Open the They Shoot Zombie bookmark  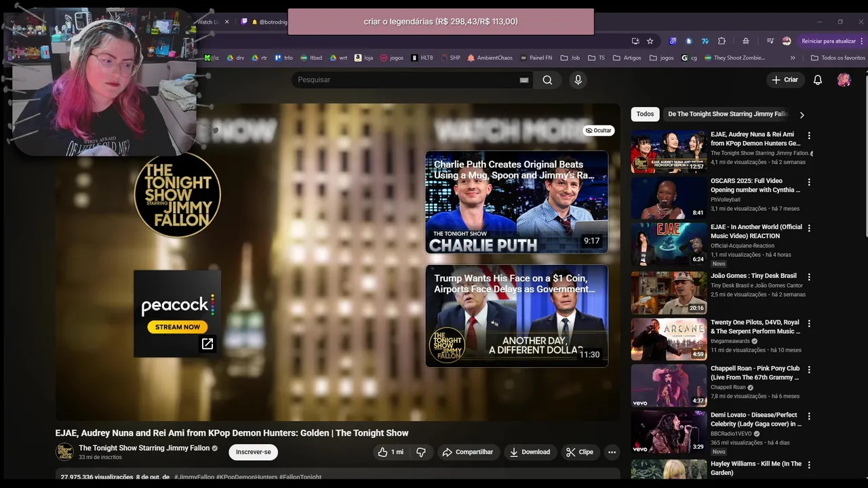click(735, 58)
